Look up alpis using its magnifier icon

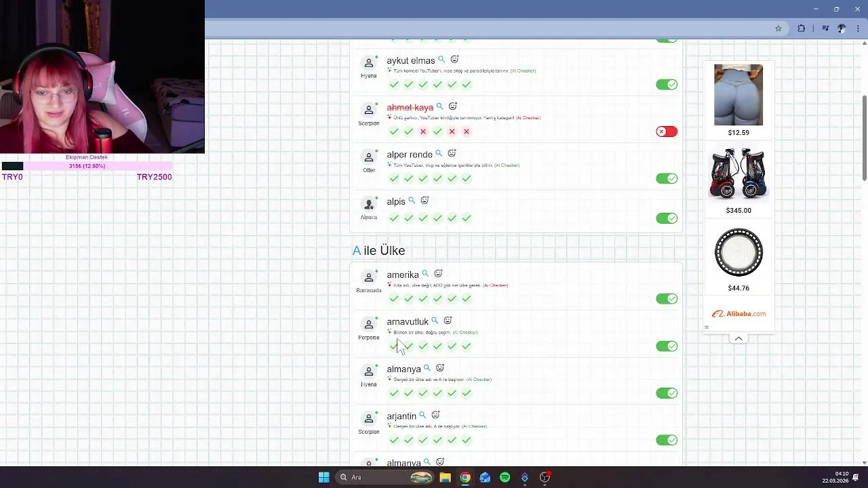412,201
